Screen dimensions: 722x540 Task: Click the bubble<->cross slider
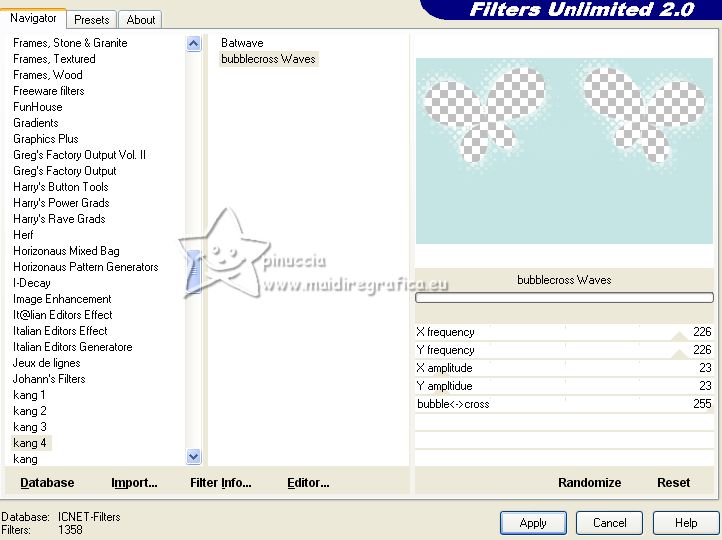pos(564,404)
